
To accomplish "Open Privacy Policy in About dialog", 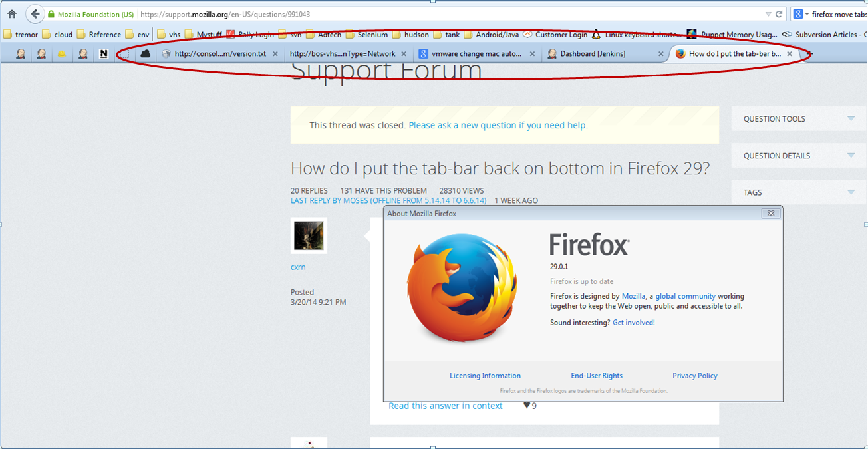I will [695, 376].
